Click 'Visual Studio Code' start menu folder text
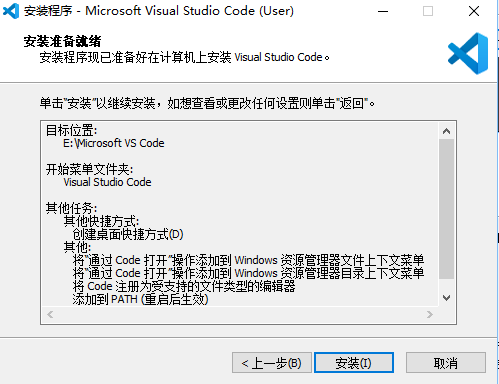 [x=107, y=182]
